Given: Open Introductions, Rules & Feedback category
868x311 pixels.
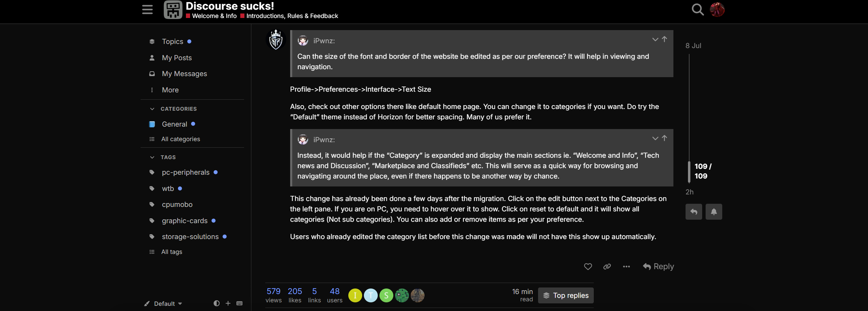Looking at the screenshot, I should [289, 16].
